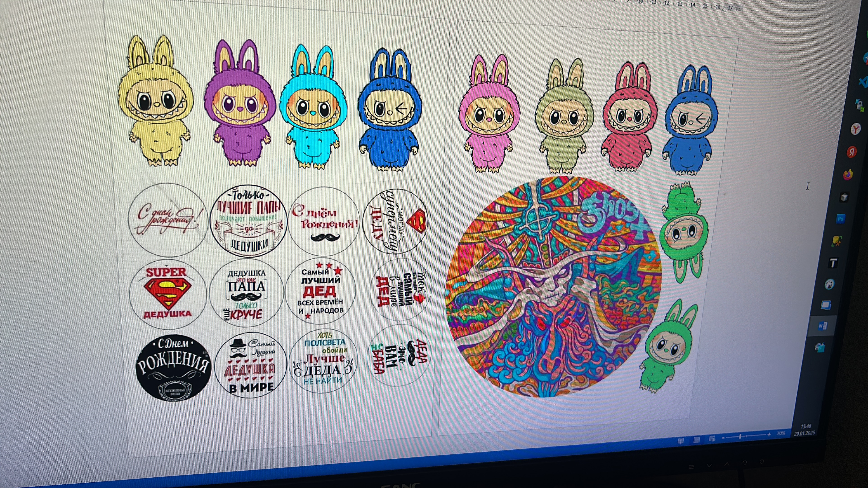Click the zoom out minus button
868x488 pixels.
click(723, 438)
